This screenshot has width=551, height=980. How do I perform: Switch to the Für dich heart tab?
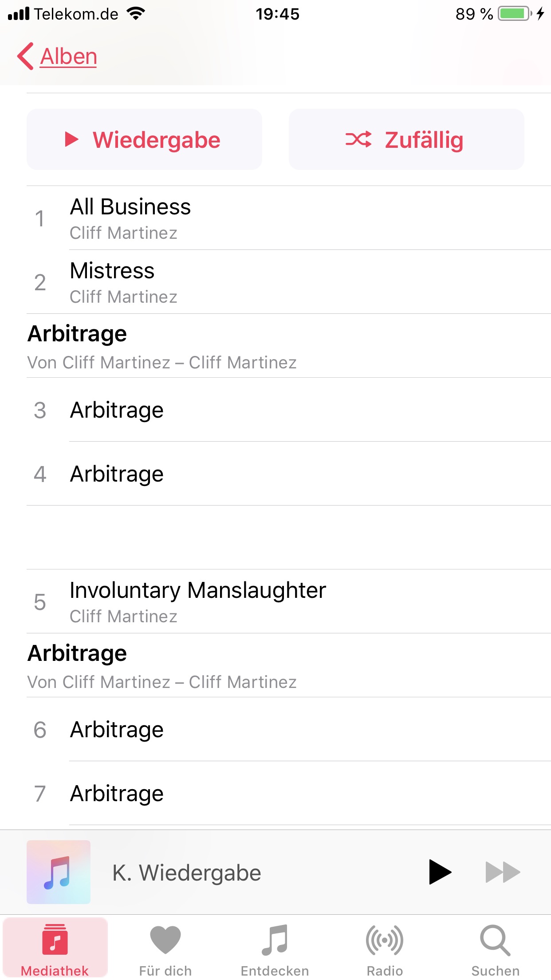tap(165, 948)
